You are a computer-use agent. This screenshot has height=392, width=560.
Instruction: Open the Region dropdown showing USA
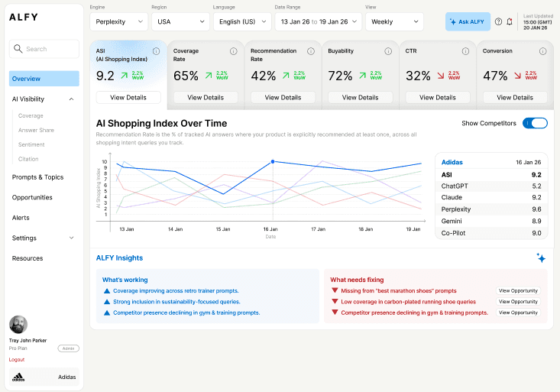(x=181, y=22)
